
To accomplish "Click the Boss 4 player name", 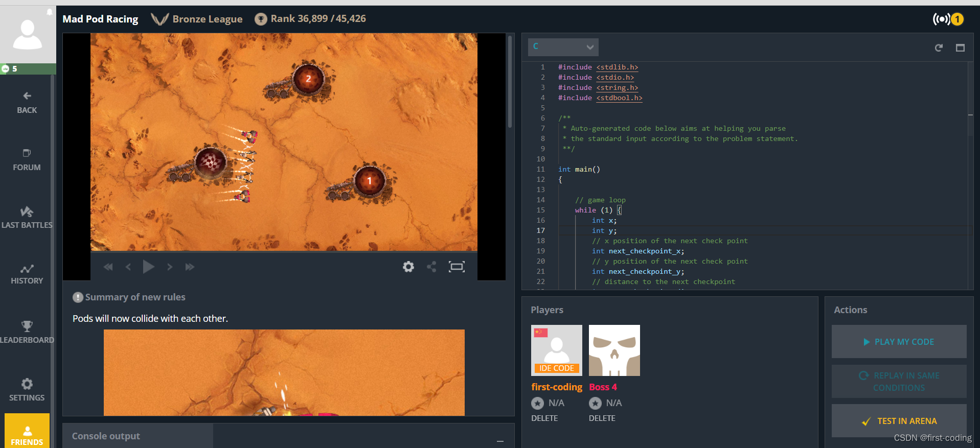I will 603,387.
